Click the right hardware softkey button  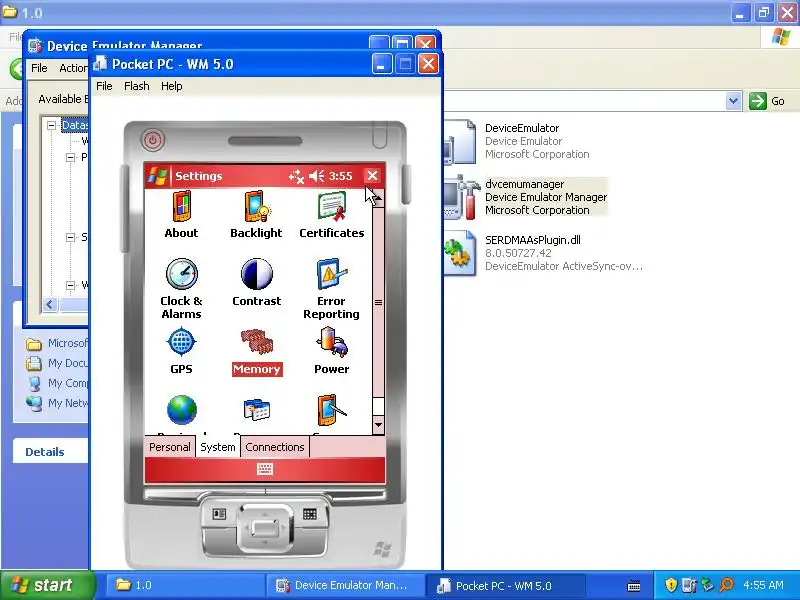click(310, 514)
